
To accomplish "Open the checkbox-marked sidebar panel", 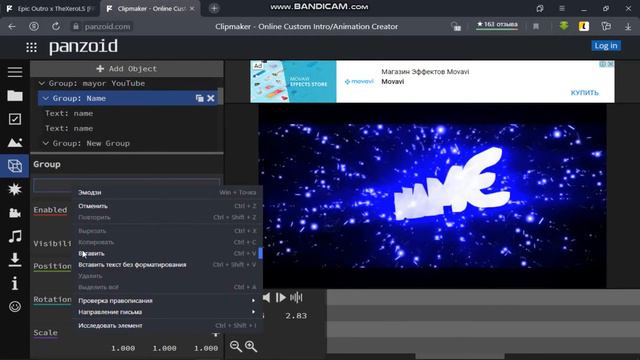I will tap(15, 119).
